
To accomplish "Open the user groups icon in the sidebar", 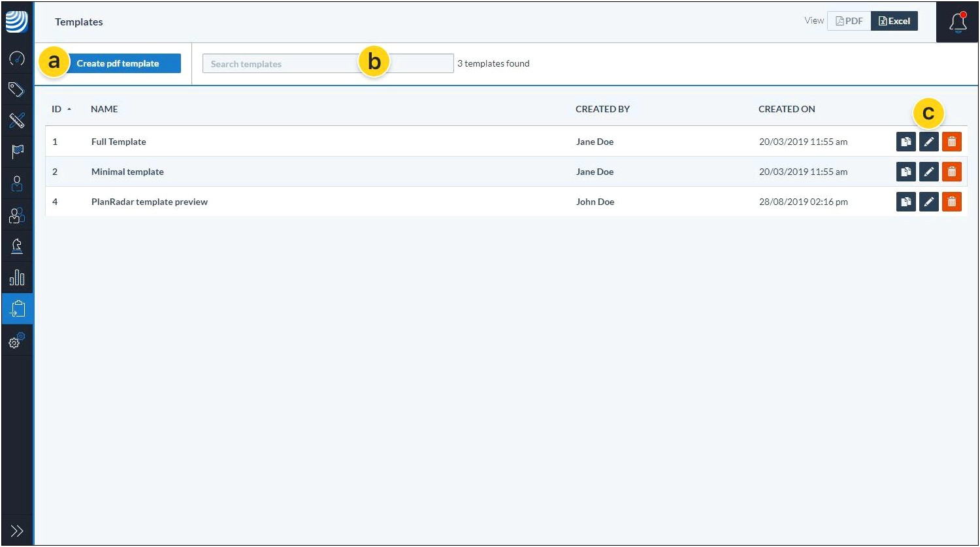I will pyautogui.click(x=17, y=215).
